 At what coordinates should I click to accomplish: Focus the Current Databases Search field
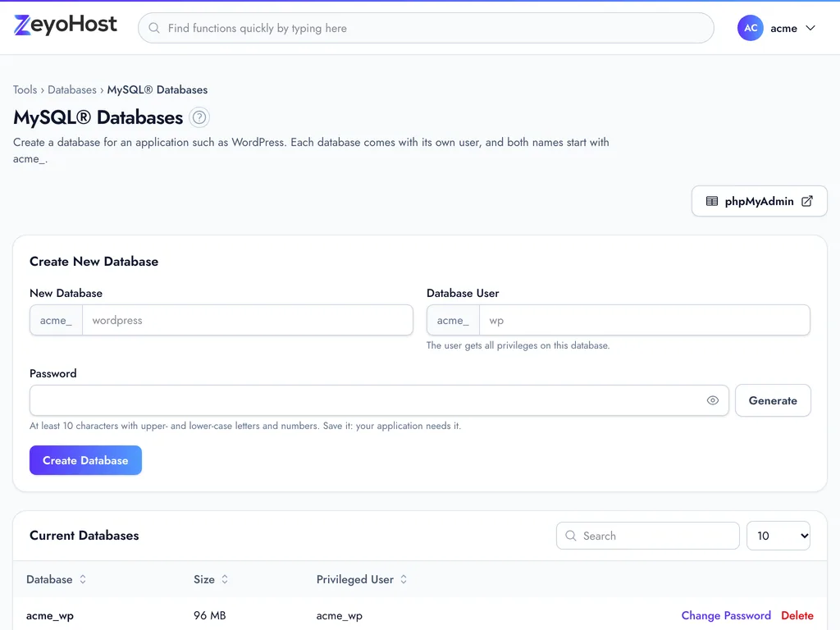point(648,536)
